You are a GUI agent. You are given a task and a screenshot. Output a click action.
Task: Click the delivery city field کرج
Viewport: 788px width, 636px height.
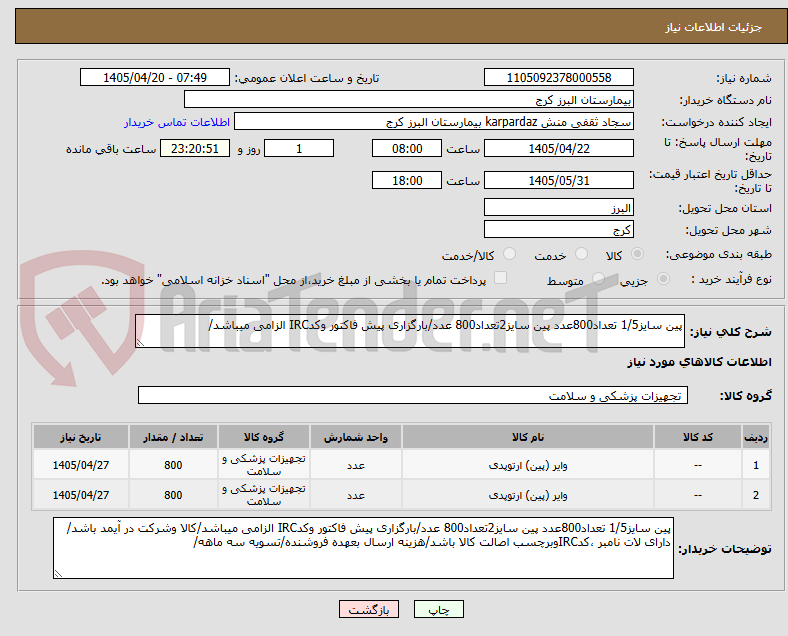coord(559,230)
